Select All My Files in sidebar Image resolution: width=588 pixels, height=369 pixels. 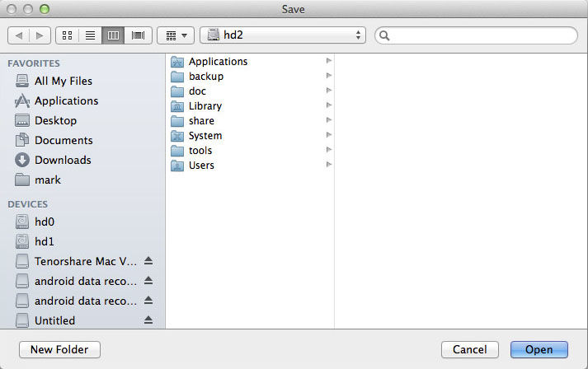point(63,81)
